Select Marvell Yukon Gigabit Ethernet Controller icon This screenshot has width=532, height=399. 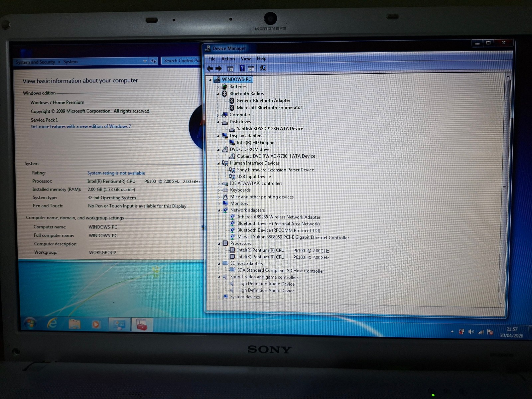pyautogui.click(x=233, y=237)
